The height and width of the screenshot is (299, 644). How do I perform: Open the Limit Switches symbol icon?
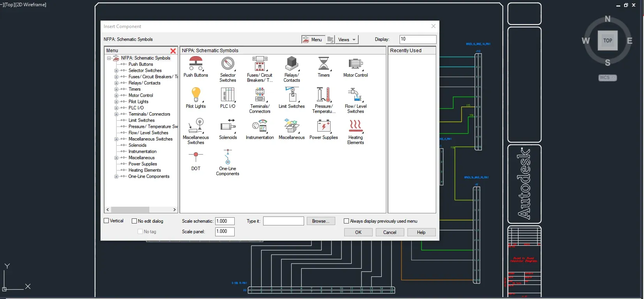tap(292, 95)
